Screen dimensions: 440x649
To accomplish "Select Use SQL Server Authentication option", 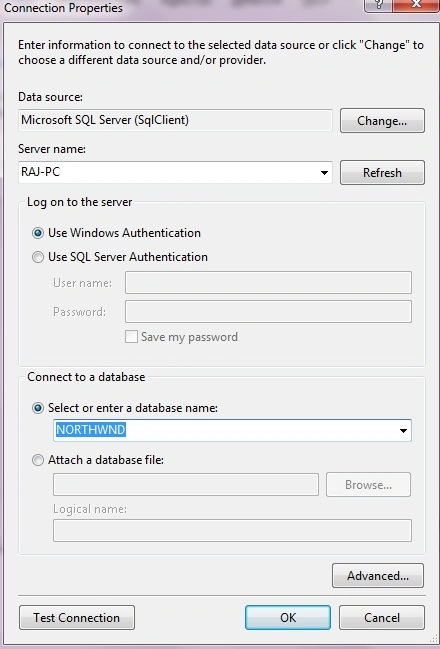I will 38,257.
